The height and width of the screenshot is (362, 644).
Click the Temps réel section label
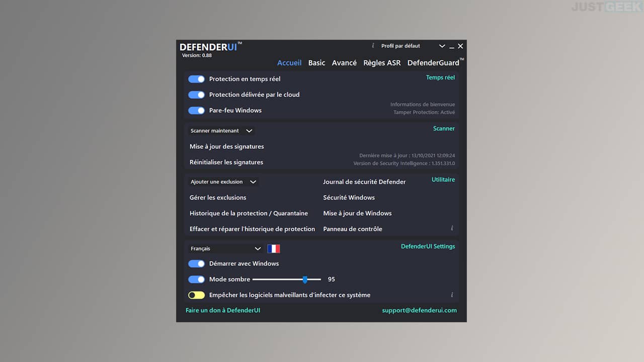pos(440,77)
